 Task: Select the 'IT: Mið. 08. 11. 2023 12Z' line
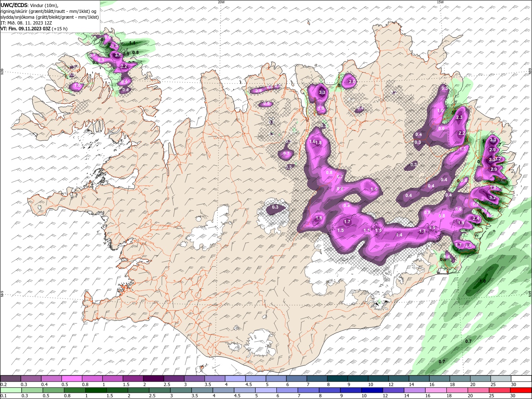tap(26, 23)
